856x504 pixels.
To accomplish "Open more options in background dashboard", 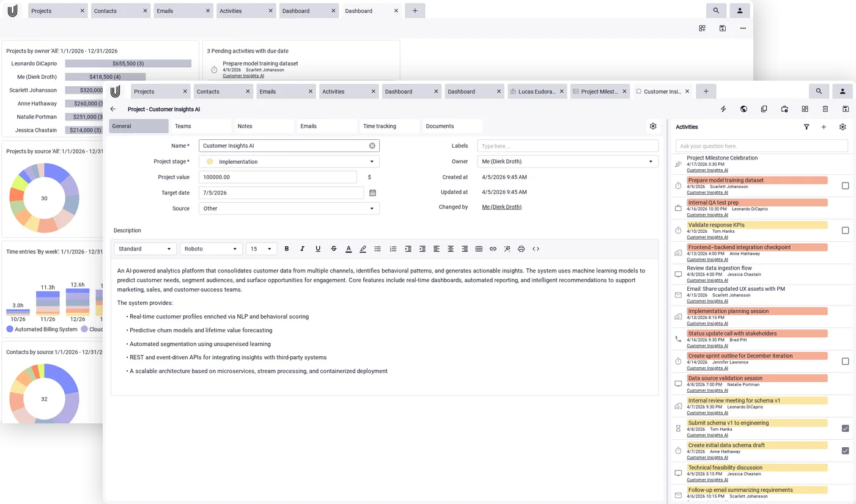I will coord(743,28).
